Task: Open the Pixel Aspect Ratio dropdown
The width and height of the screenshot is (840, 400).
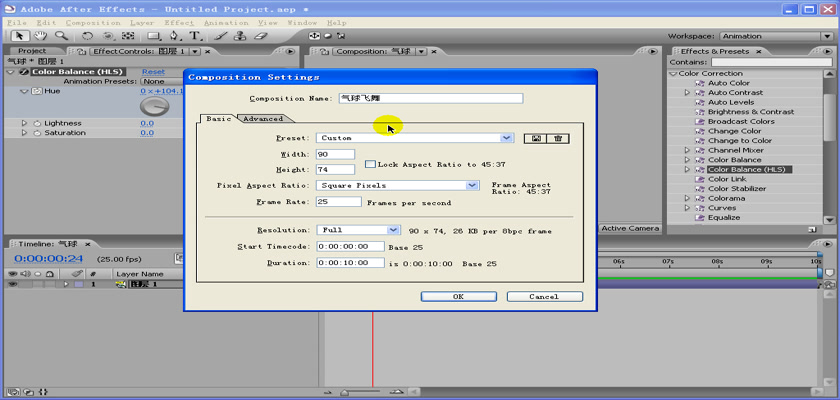Action: point(472,185)
